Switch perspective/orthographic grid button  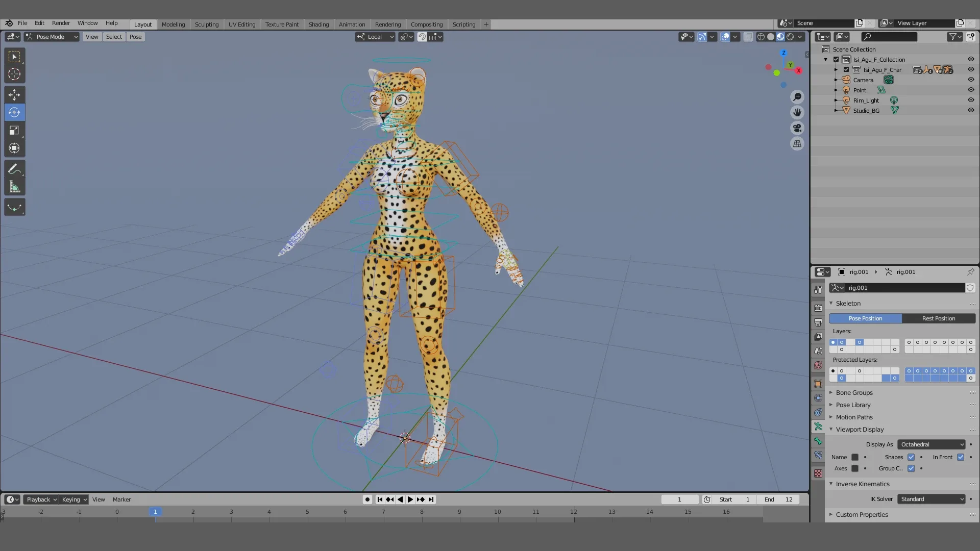pos(797,144)
